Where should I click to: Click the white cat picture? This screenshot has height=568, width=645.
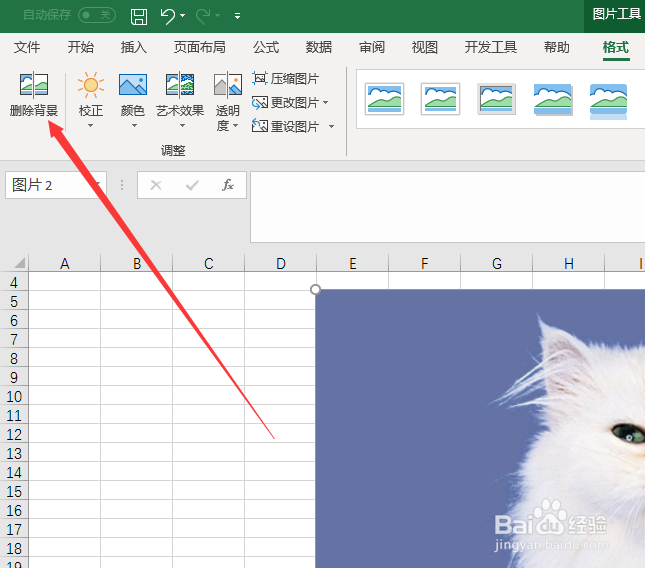(x=480, y=429)
